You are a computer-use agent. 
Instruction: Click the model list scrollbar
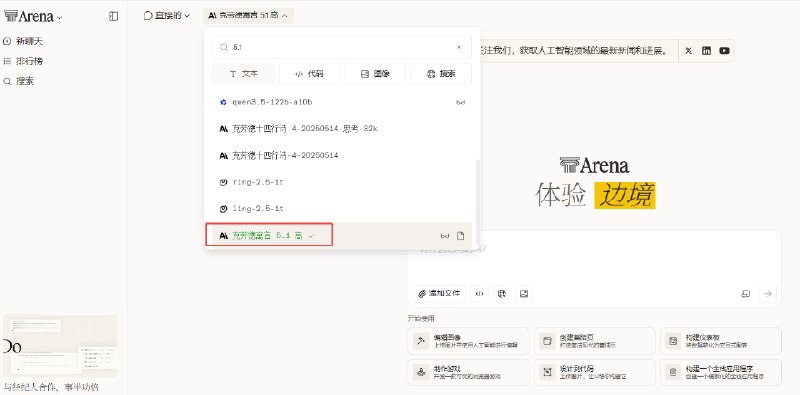click(x=478, y=202)
